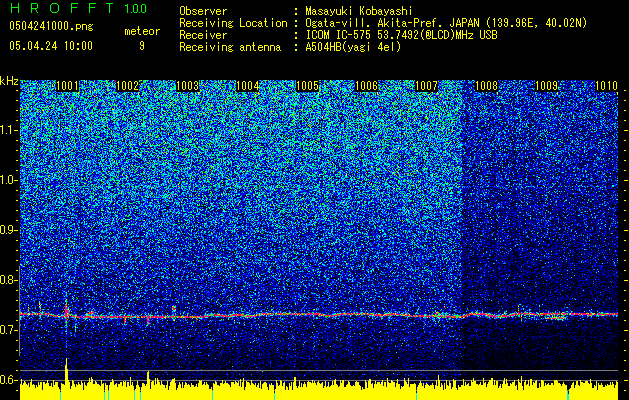Click the 0.8 kHz axis label
629x400 pixels.
click(9, 280)
